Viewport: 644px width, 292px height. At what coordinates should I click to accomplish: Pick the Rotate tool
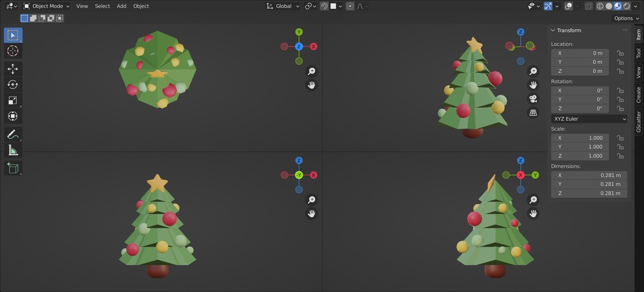[13, 85]
